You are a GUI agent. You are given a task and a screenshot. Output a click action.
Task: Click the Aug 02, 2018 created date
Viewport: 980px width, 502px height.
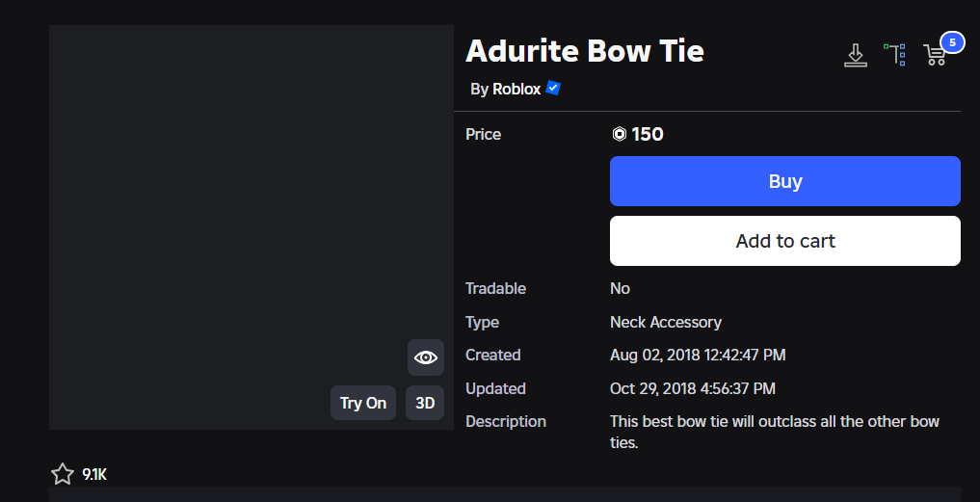click(x=697, y=355)
